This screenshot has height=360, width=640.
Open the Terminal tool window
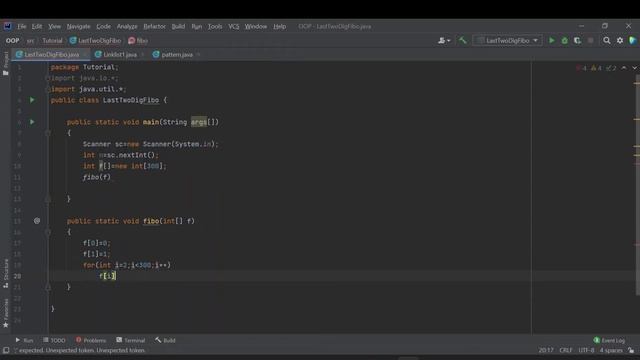point(131,340)
